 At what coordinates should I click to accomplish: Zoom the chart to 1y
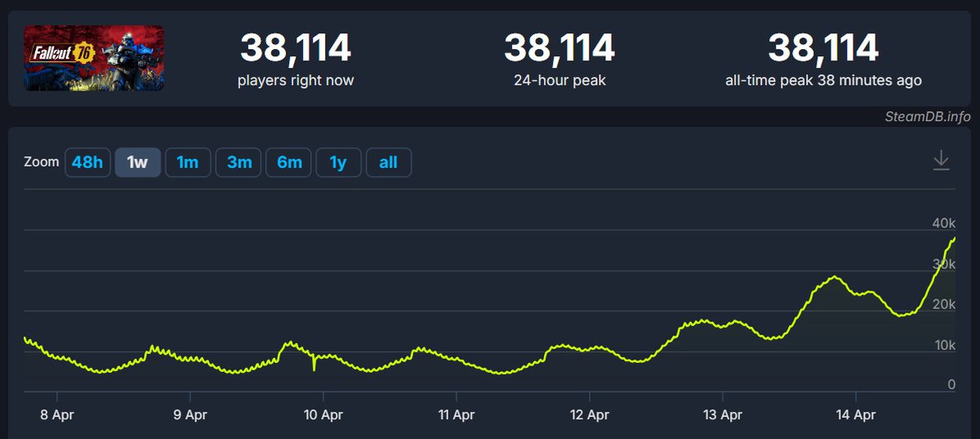point(338,163)
